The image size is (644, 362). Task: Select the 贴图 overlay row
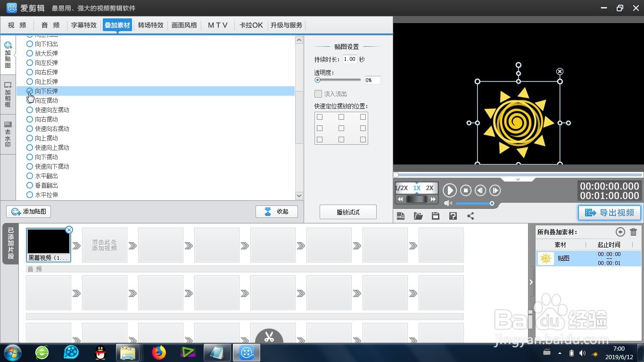pyautogui.click(x=588, y=258)
